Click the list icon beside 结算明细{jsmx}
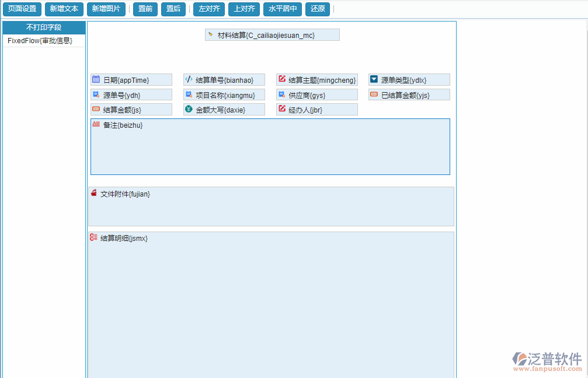 pyautogui.click(x=93, y=237)
